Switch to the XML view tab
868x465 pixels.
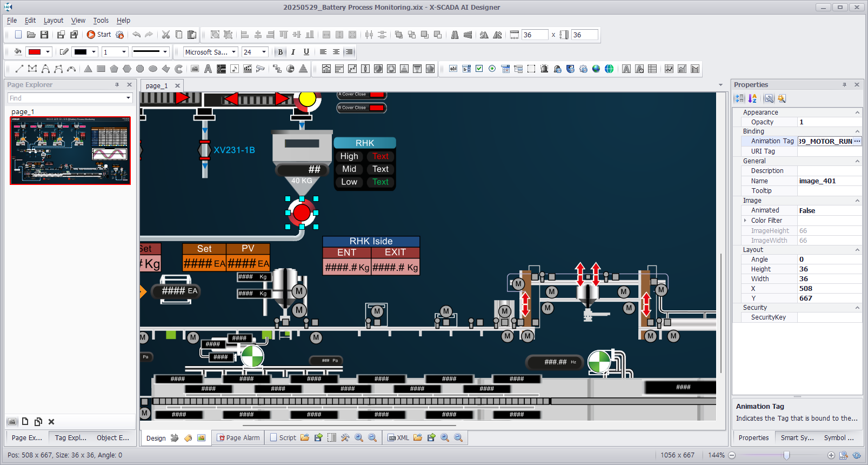point(398,437)
